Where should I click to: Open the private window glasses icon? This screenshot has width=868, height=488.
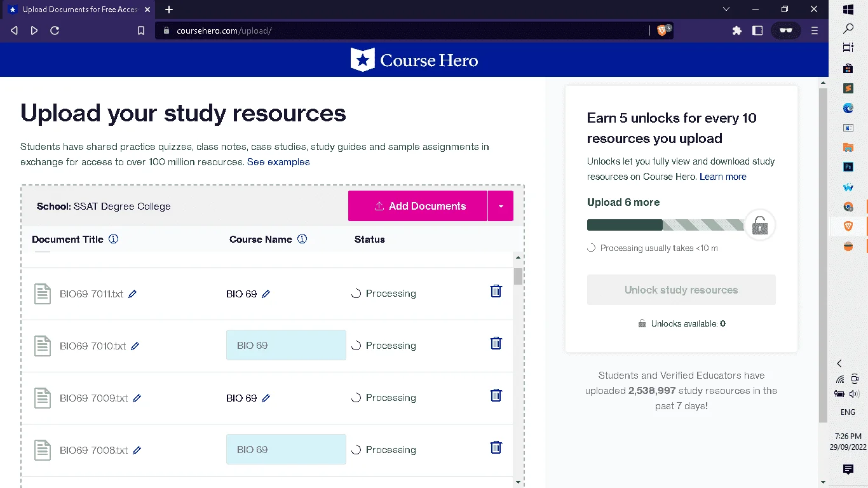[786, 30]
